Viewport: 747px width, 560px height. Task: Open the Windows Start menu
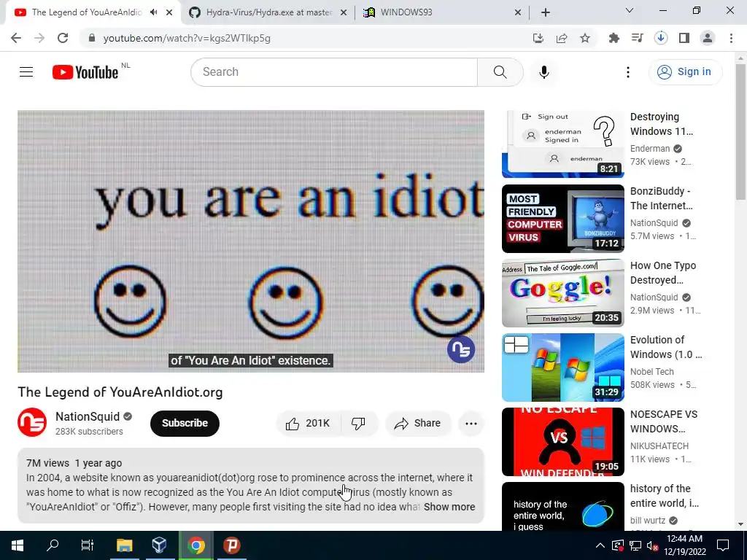(x=18, y=545)
